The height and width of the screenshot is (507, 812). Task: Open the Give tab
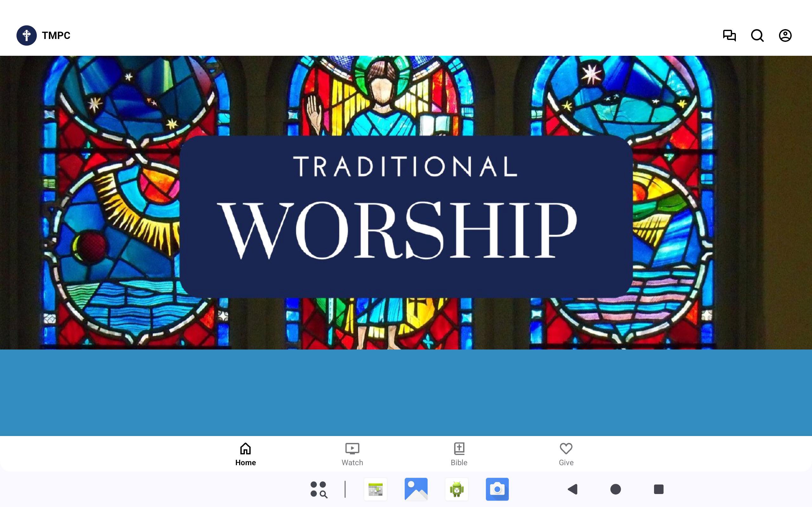pyautogui.click(x=566, y=454)
